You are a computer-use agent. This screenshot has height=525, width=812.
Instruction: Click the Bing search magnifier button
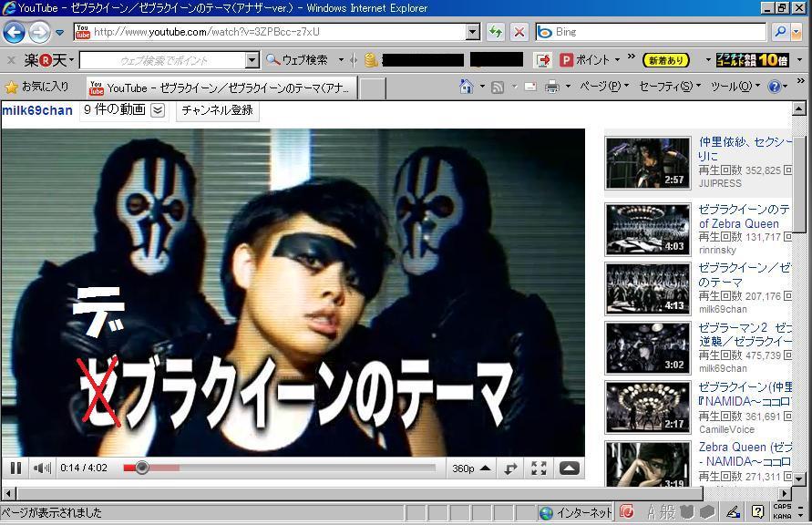780,32
